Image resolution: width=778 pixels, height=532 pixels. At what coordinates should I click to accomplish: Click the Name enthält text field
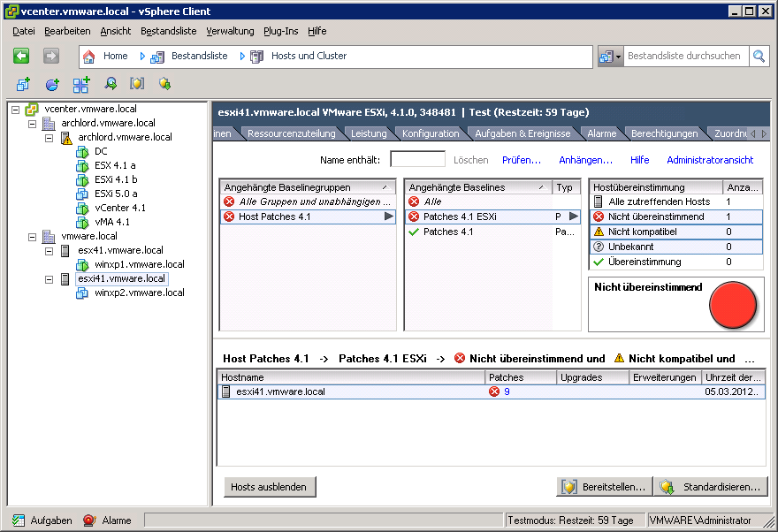pyautogui.click(x=417, y=160)
